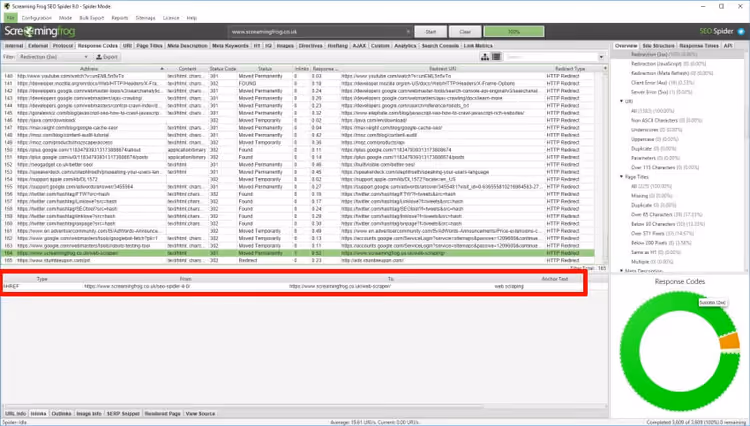Select the Site Structure tab

(658, 46)
